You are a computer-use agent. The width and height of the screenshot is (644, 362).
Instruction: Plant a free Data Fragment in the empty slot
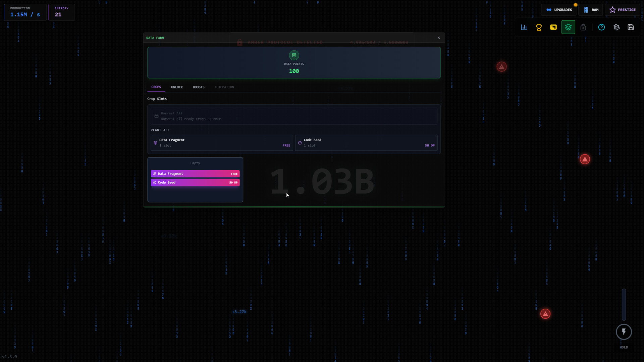click(195, 173)
